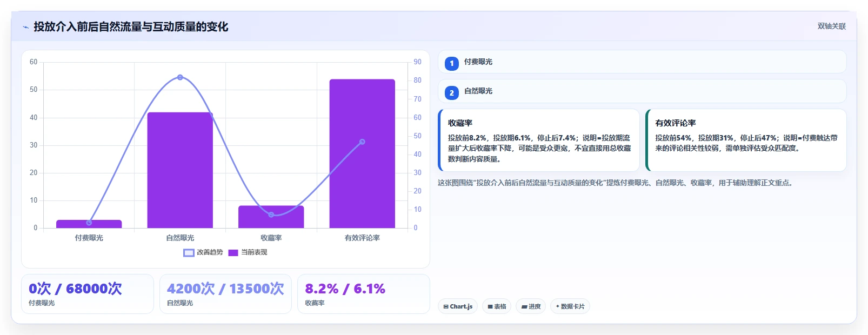Click the 付费曝光 stat card label
Screen dimensions: 868x335
(42, 303)
